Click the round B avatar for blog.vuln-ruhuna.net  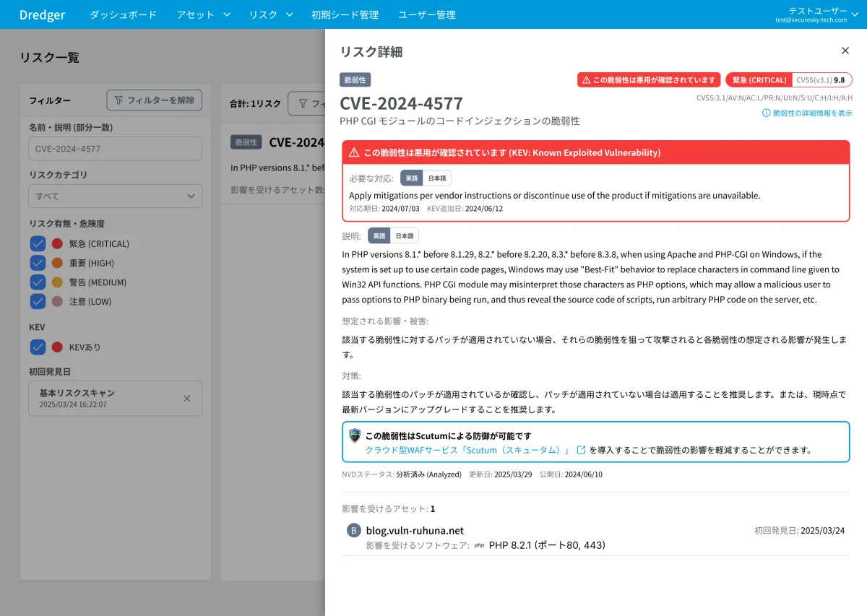click(353, 531)
